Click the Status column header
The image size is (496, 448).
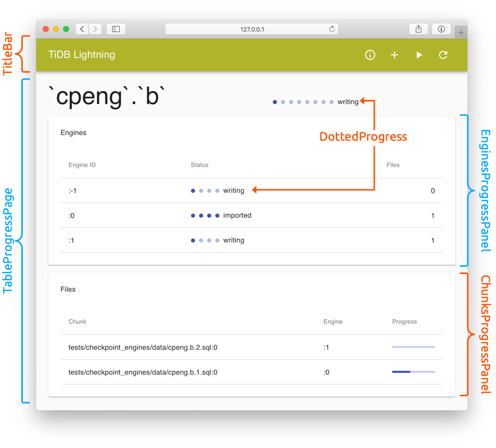pyautogui.click(x=199, y=165)
